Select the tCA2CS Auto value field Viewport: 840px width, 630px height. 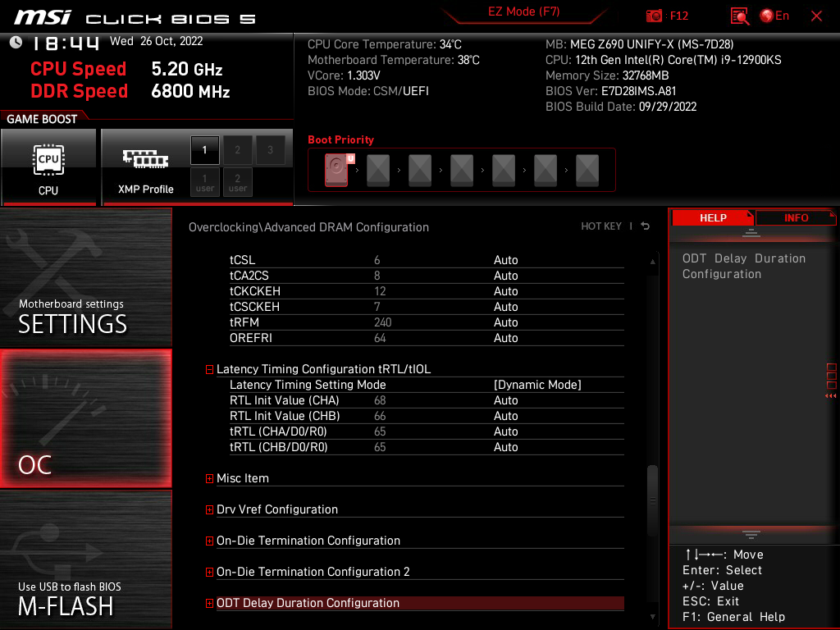coord(505,276)
